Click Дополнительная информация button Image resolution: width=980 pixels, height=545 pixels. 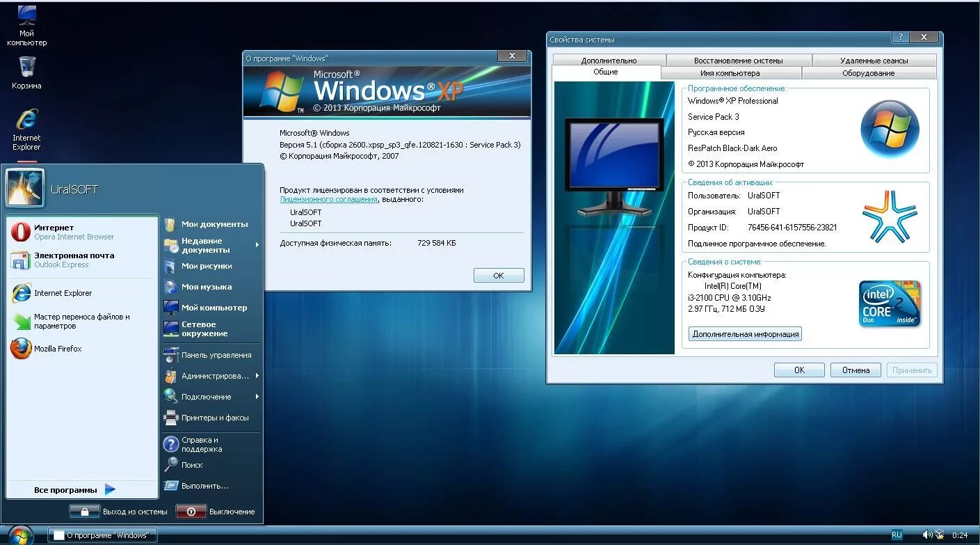tap(745, 334)
